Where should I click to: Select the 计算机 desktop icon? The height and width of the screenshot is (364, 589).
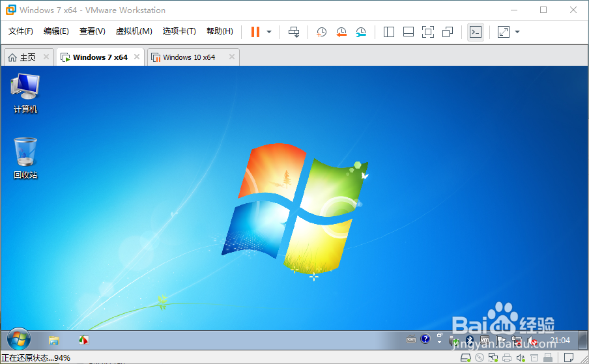[25, 93]
